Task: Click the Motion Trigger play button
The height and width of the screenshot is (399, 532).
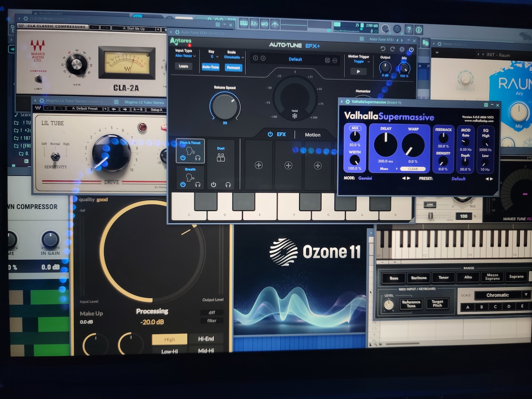Action: (358, 71)
